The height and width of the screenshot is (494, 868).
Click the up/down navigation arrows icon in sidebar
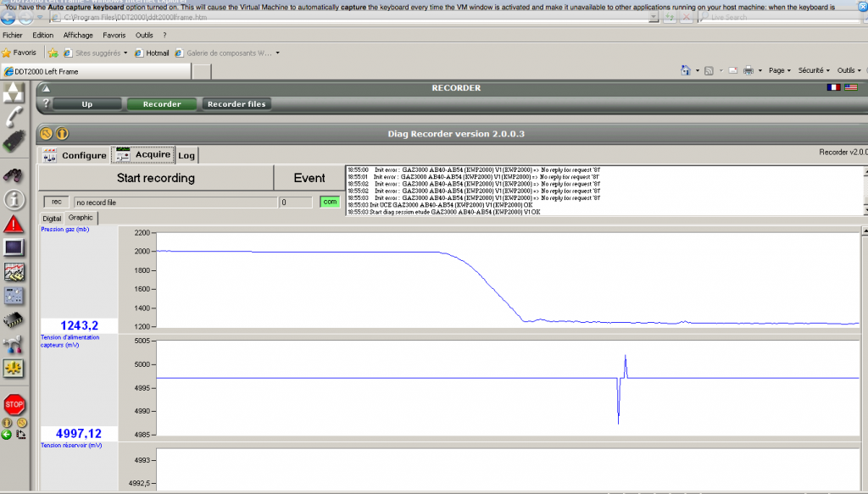coord(14,92)
